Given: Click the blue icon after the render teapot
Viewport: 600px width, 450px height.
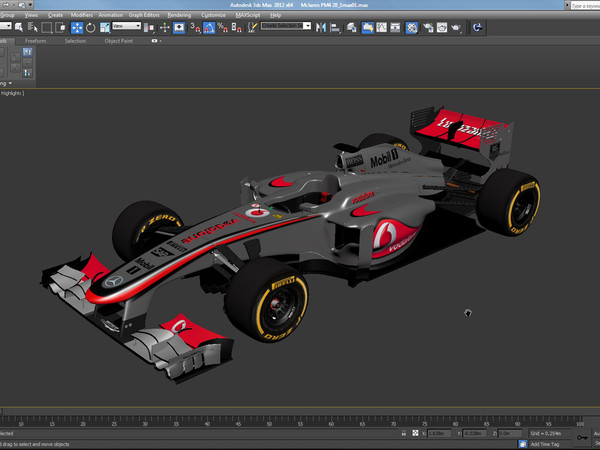Looking at the screenshot, I should tap(477, 27).
